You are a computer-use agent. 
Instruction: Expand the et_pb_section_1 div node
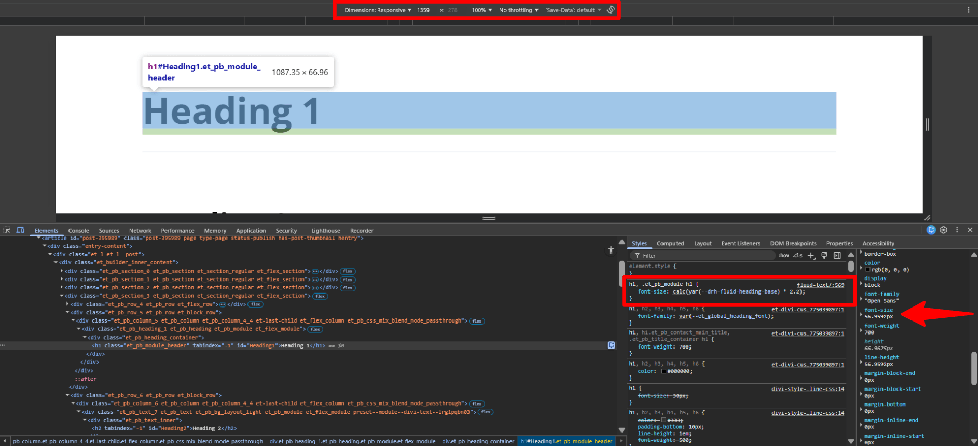[x=62, y=280]
